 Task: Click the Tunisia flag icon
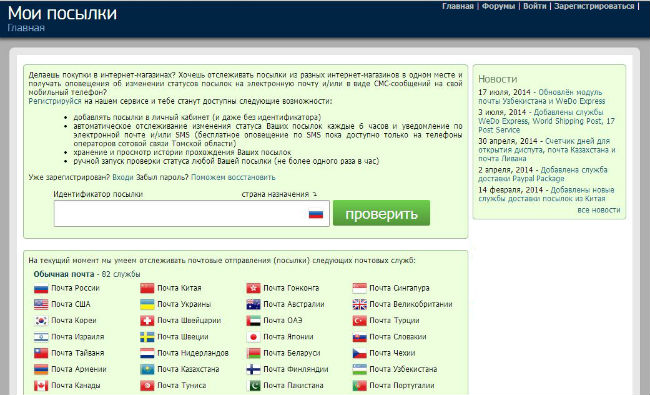[147, 386]
